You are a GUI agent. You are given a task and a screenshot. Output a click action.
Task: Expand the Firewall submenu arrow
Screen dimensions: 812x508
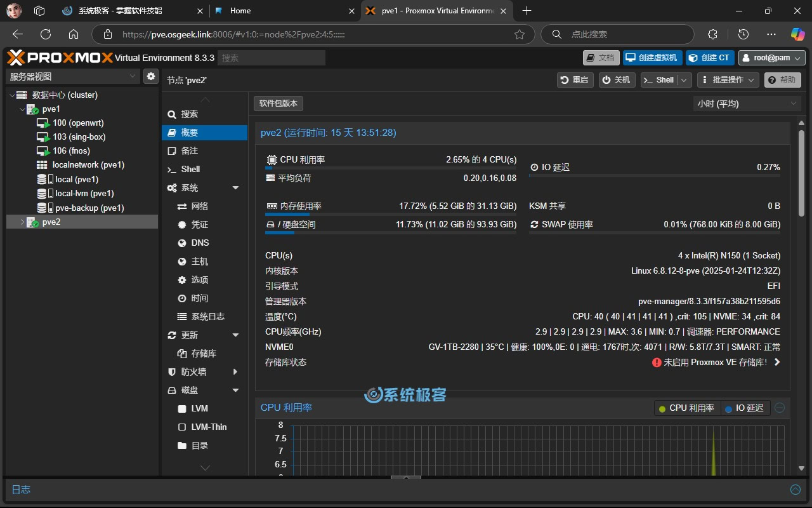coord(236,372)
